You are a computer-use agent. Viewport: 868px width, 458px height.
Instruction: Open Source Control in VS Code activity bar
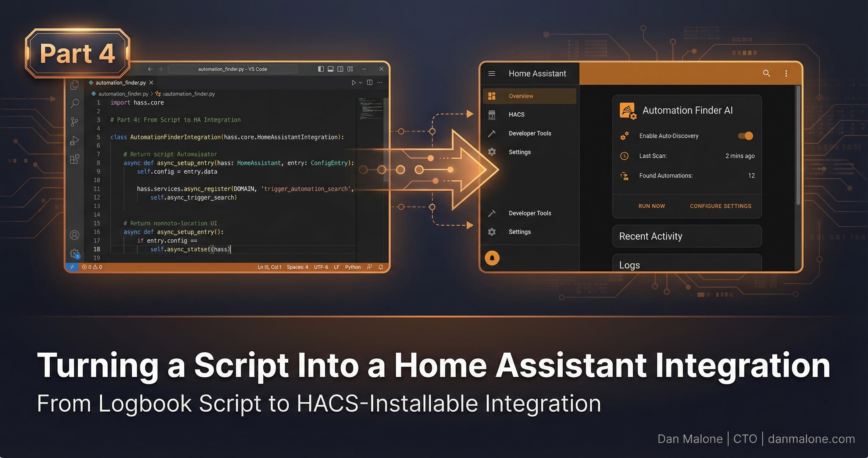pyautogui.click(x=75, y=122)
